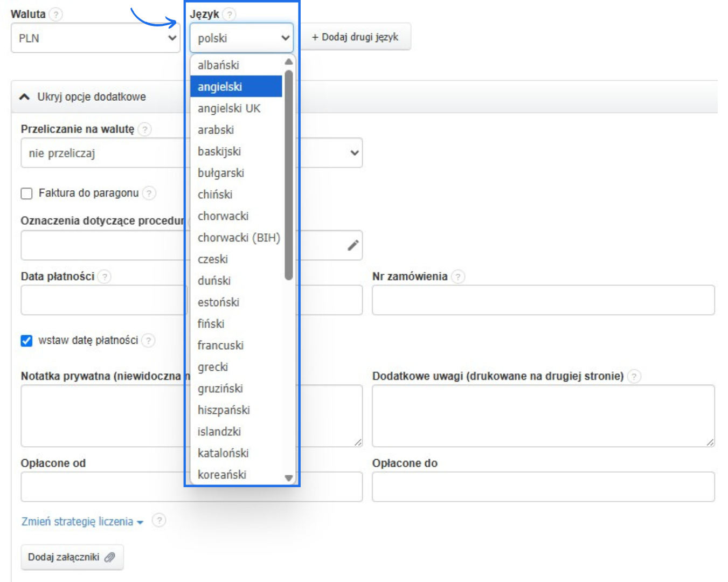Click the Dodaj drugi język button

click(355, 37)
